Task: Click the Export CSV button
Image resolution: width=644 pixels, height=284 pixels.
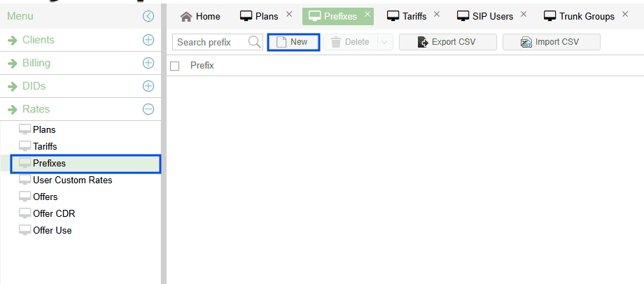Action: coord(447,42)
